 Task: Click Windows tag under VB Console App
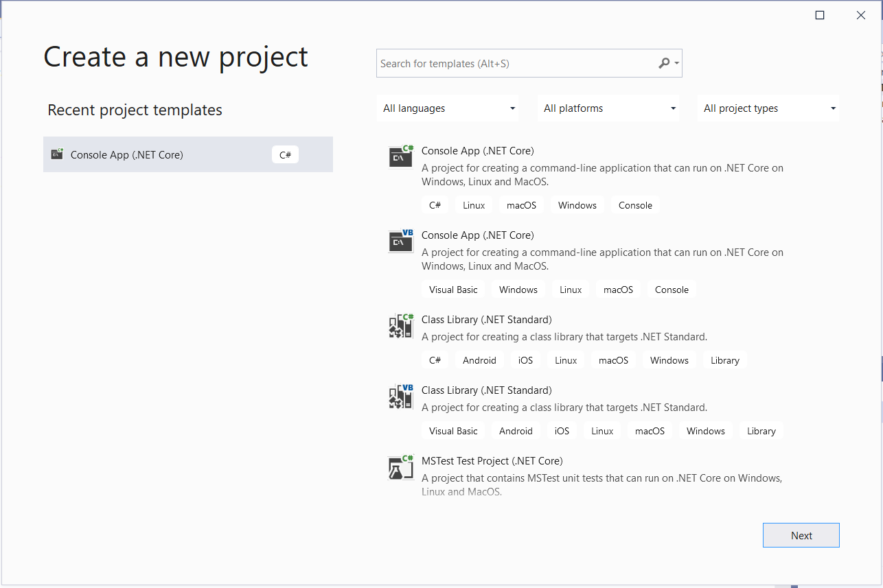tap(518, 290)
